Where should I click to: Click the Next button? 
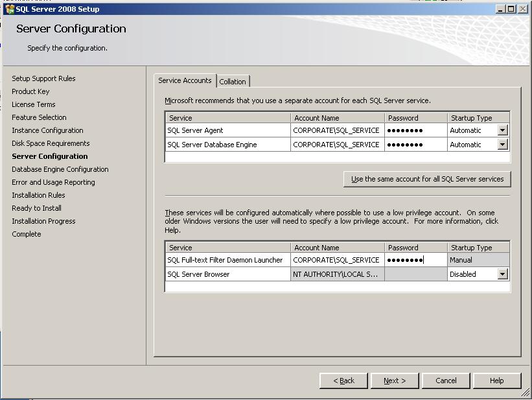395,381
